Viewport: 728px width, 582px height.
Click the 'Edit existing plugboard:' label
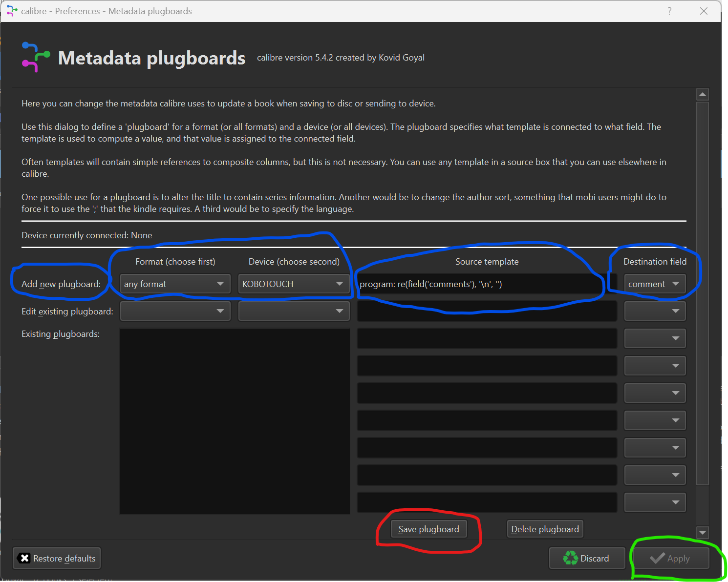point(67,311)
